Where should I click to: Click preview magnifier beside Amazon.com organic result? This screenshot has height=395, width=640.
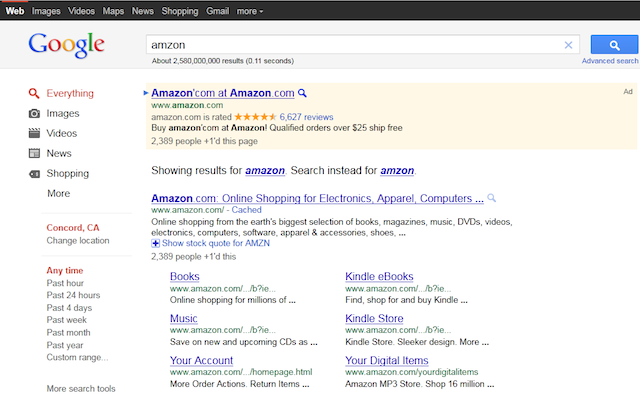[491, 198]
